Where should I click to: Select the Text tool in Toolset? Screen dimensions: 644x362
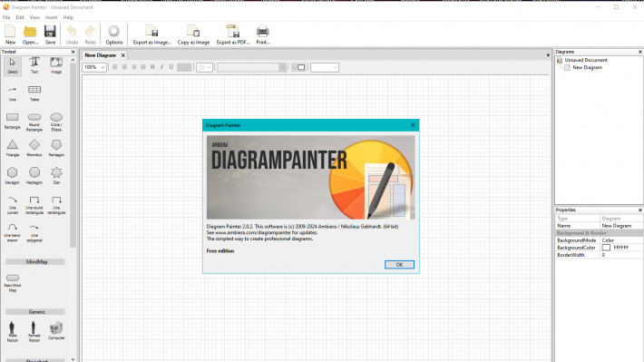(34, 66)
